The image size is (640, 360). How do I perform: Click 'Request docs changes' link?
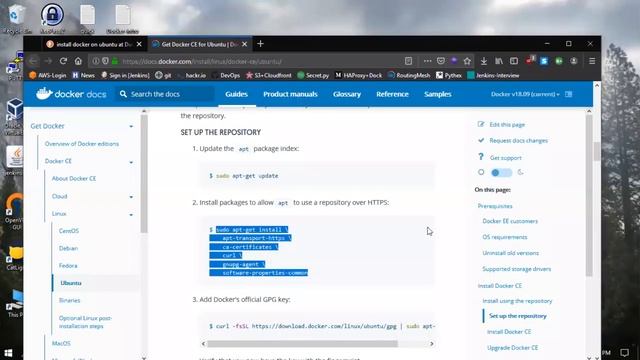click(518, 140)
